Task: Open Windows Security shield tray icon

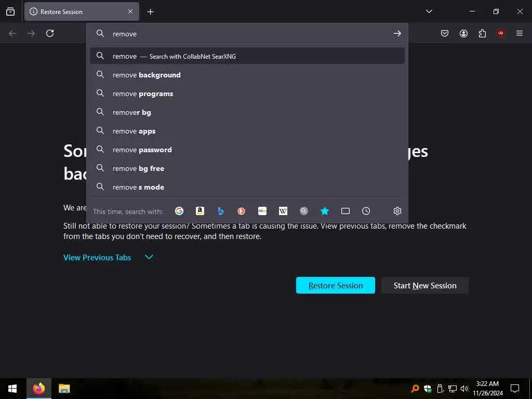Action: point(428,389)
